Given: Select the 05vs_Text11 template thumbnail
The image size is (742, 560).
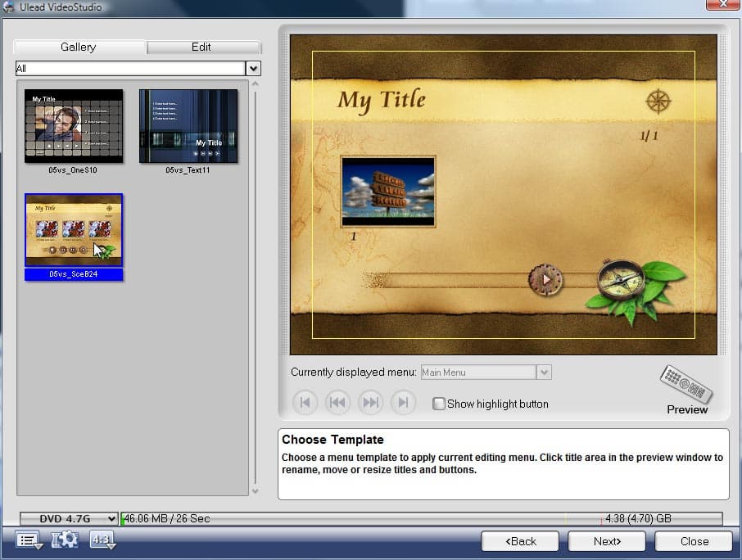Looking at the screenshot, I should (x=188, y=126).
